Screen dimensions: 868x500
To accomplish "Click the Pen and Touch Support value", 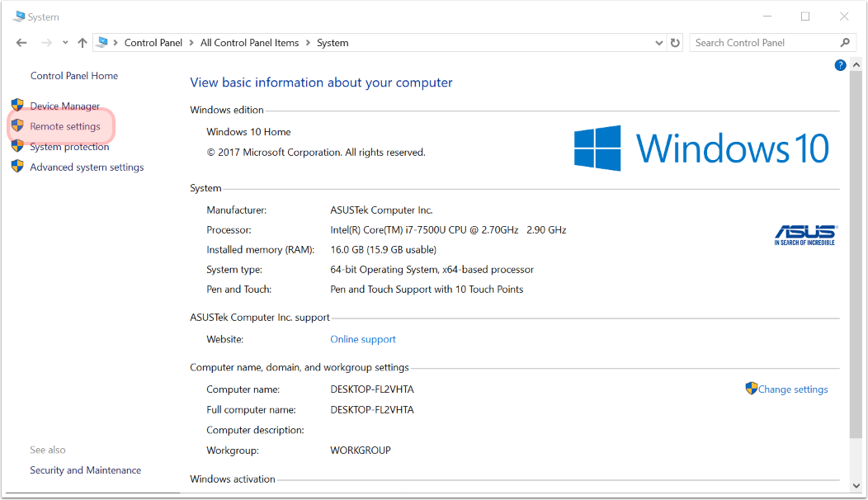I will pos(427,289).
